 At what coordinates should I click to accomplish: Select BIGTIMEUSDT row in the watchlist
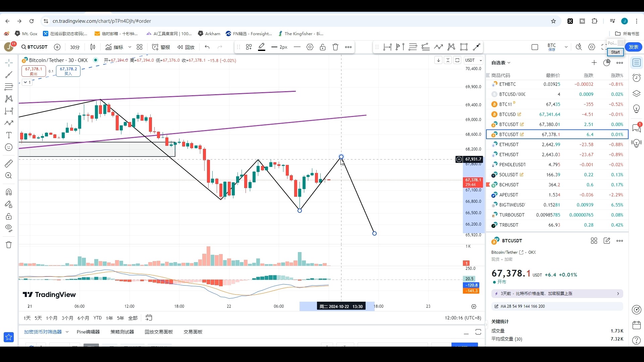click(557, 205)
